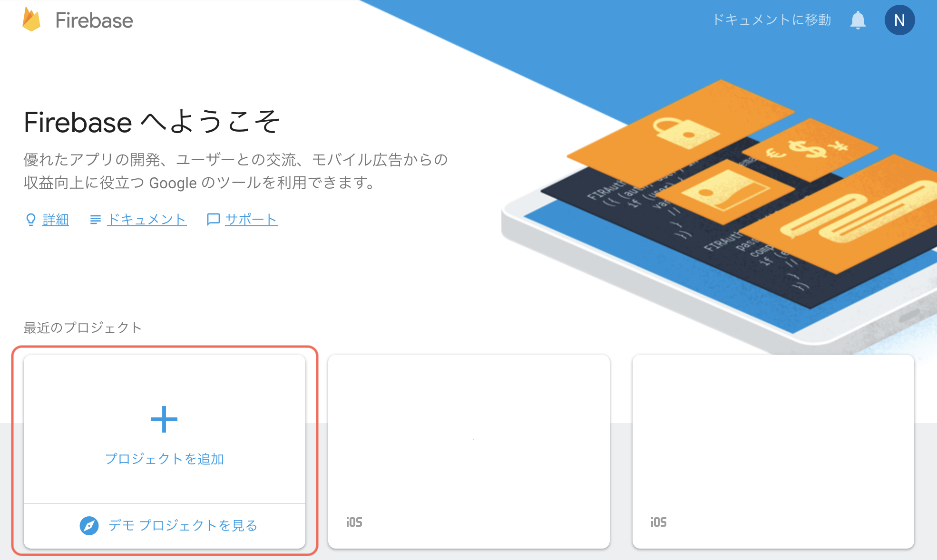Image resolution: width=937 pixels, height=560 pixels.
Task: Click プロジェクトを追加 text
Action: pyautogui.click(x=165, y=459)
